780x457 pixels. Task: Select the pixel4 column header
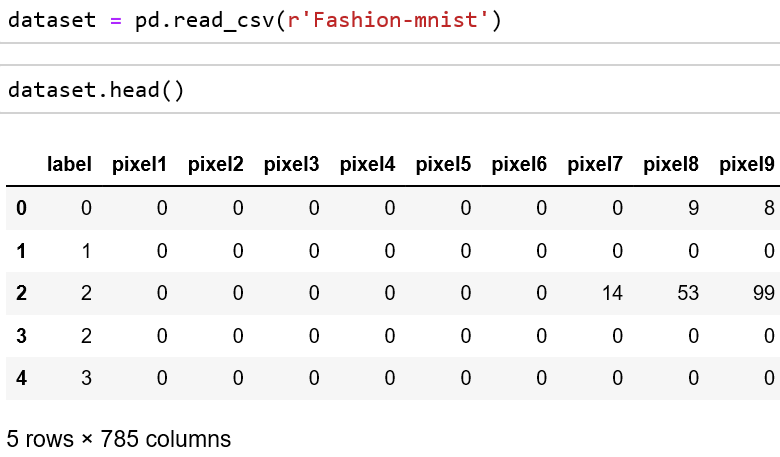[367, 164]
